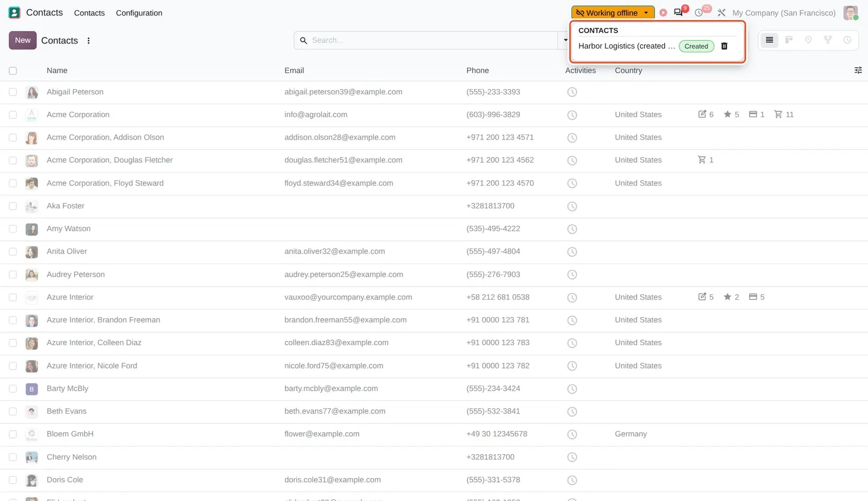Viewport: 868px width, 501px height.
Task: Switch to map view
Action: [x=808, y=40]
